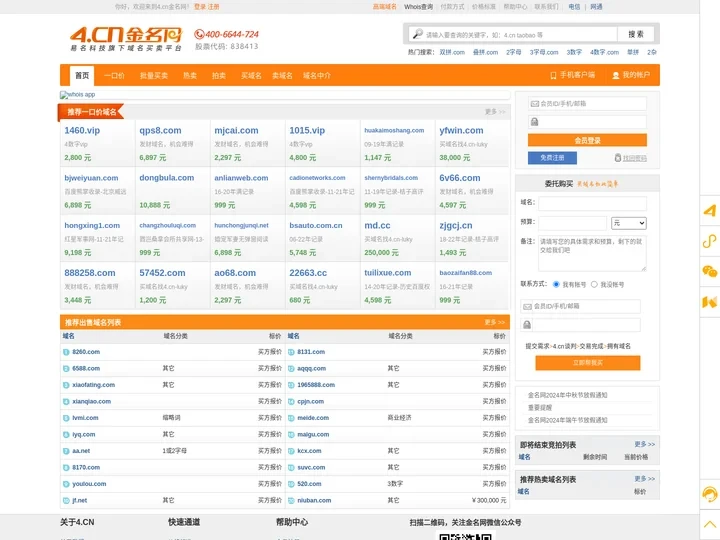
Task: Click the back-to-top arrow icon
Action: click(x=709, y=524)
